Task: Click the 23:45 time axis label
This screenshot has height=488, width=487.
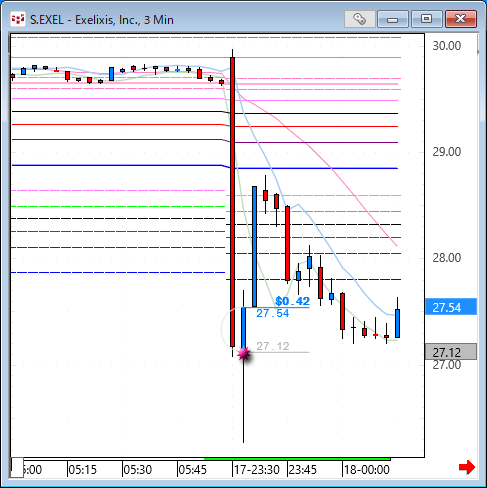Action: 303,470
